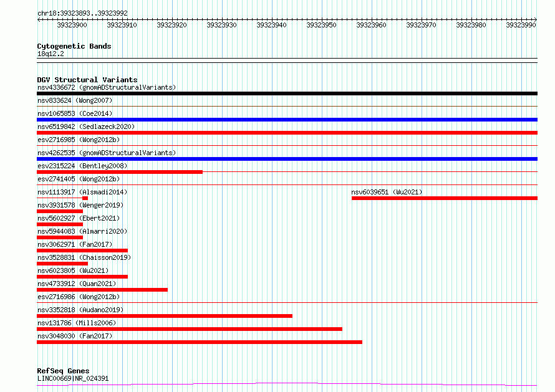Screen dimensions: 555x392
Task: Click the blue nsv1065853 variant bar
Action: [287, 120]
